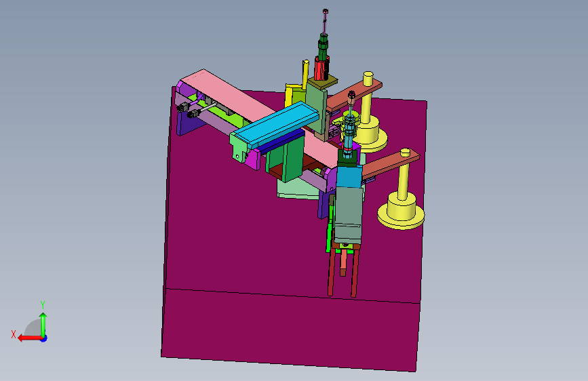Image resolution: width=588 pixels, height=381 pixels.
Task: Click the red X axis arrow on the triad
Action: [x=30, y=338]
